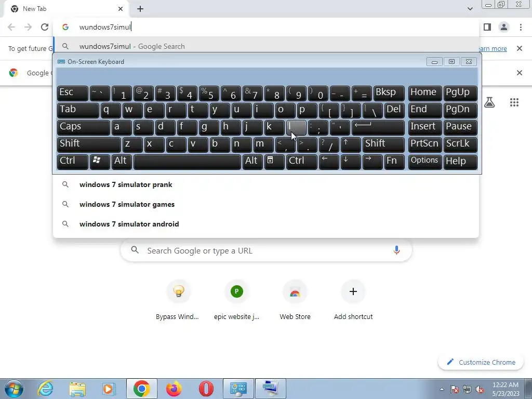The image size is (532, 399).
Task: Launch Firefox from taskbar
Action: (174, 389)
